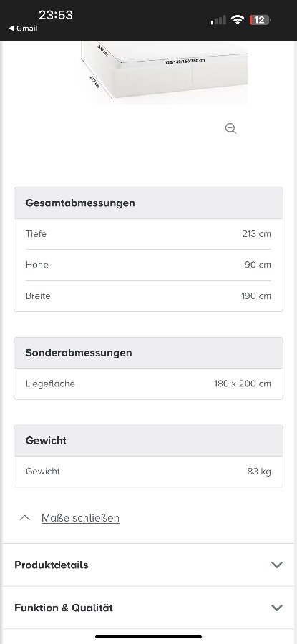Image resolution: width=297 pixels, height=644 pixels.
Task: Select the Gesamtabmessungen header
Action: click(148, 203)
